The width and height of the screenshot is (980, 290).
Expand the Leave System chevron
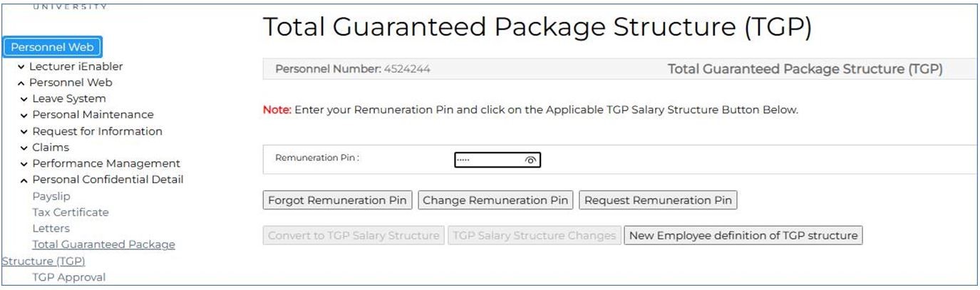pyautogui.click(x=25, y=99)
